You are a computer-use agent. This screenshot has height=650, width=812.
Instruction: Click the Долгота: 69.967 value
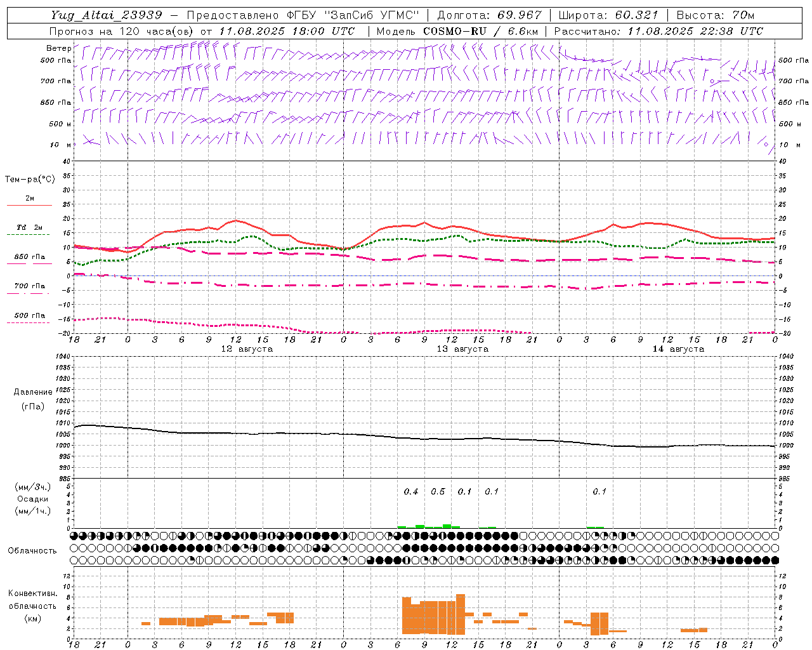(490, 15)
